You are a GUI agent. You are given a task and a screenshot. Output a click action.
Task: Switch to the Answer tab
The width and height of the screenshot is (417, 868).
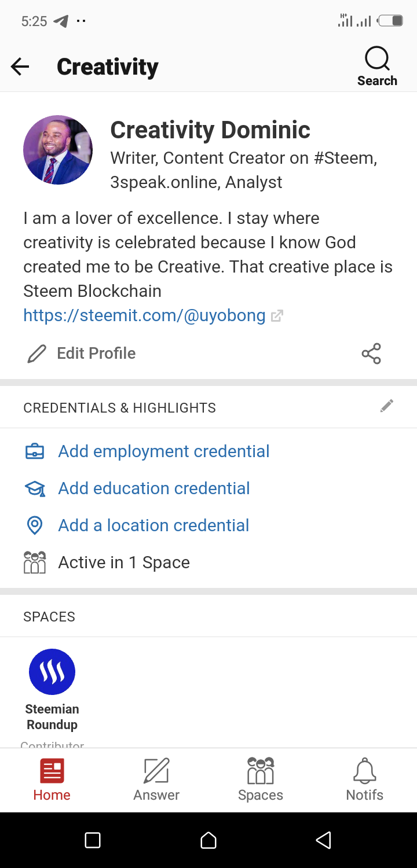tap(156, 780)
